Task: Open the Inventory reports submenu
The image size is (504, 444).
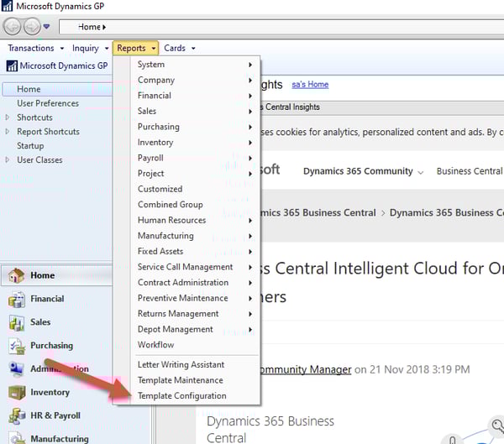Action: 195,143
